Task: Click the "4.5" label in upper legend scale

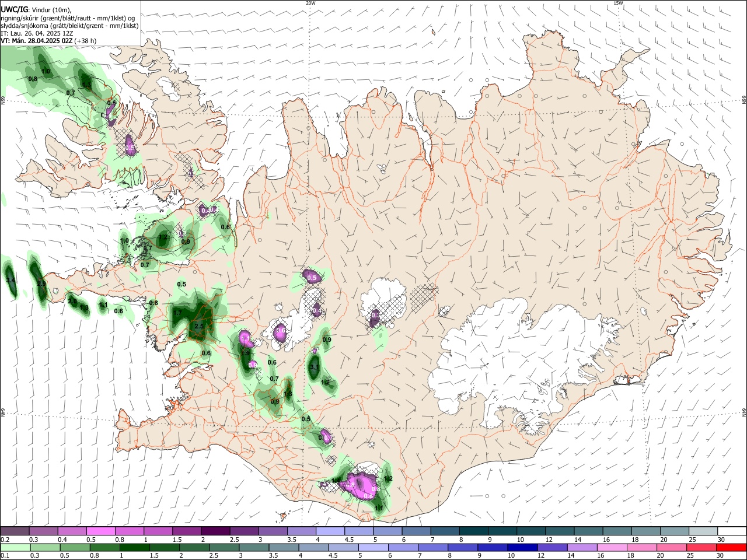Action: tap(349, 540)
